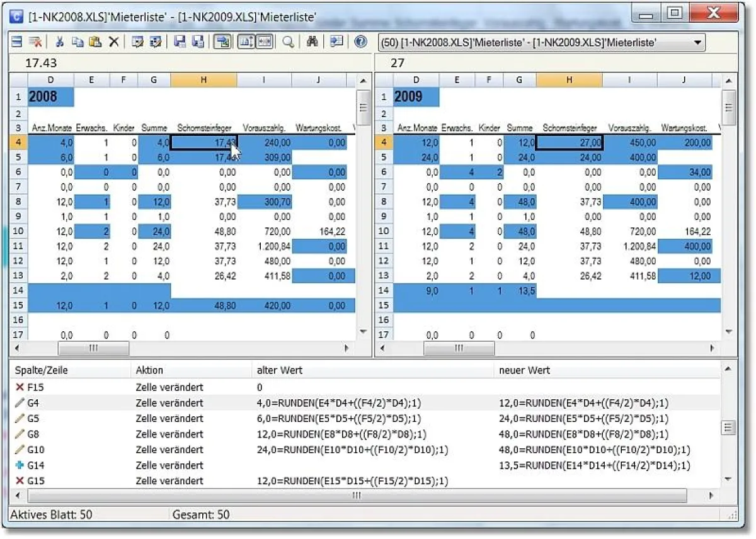
Task: Toggle the Excel export green arrow icon
Action: point(222,42)
